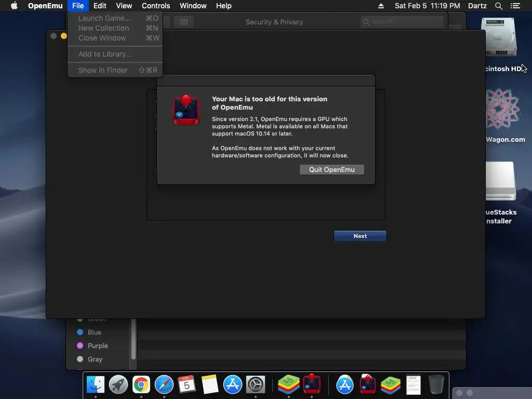
Task: Open Safari compass icon in Dock
Action: pyautogui.click(x=164, y=385)
